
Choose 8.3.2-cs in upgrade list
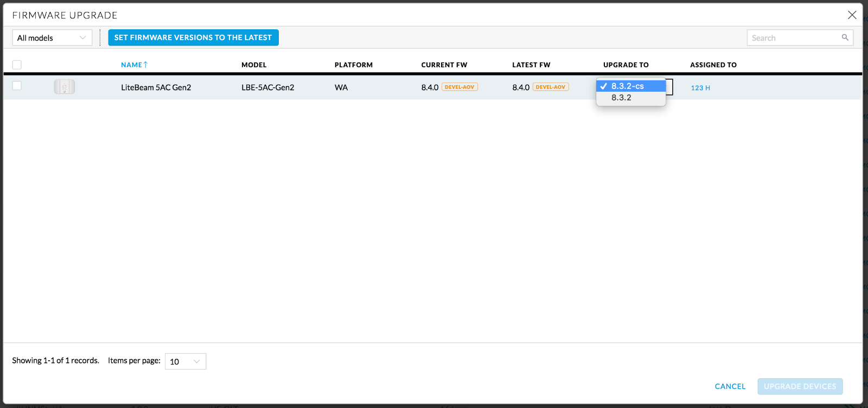pos(631,86)
